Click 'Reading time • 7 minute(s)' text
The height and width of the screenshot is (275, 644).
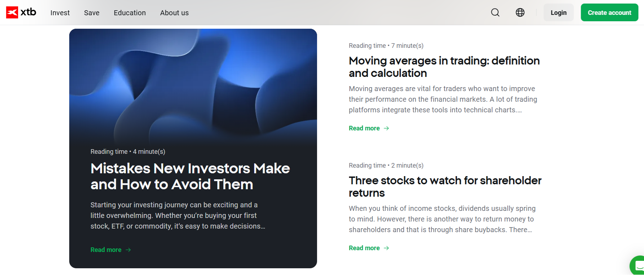click(x=386, y=46)
